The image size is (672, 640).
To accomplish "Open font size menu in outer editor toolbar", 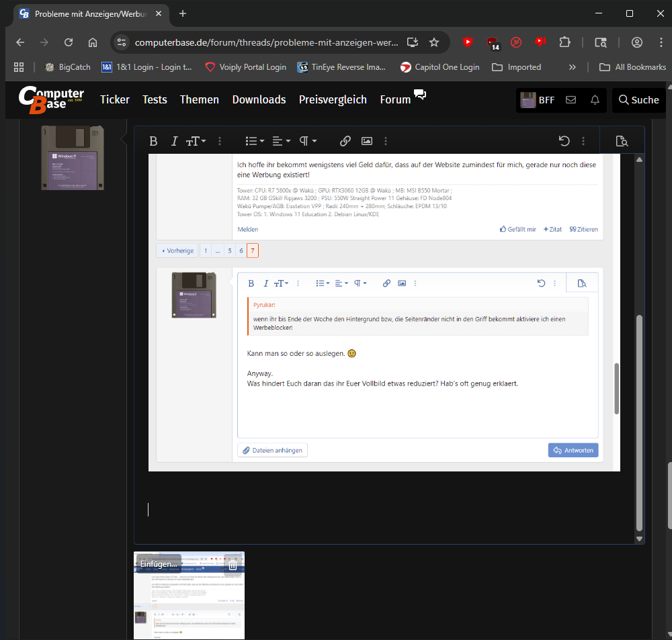I will pos(196,141).
